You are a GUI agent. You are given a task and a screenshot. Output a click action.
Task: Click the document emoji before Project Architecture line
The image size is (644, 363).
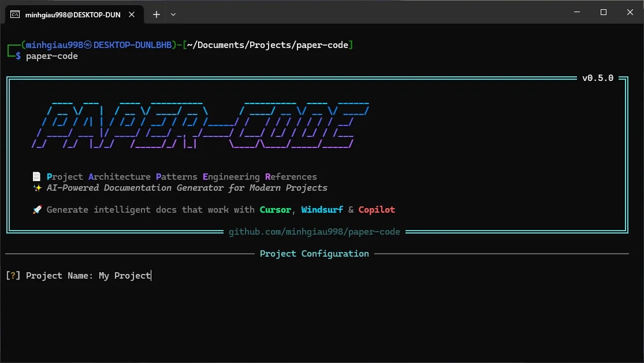click(x=36, y=176)
